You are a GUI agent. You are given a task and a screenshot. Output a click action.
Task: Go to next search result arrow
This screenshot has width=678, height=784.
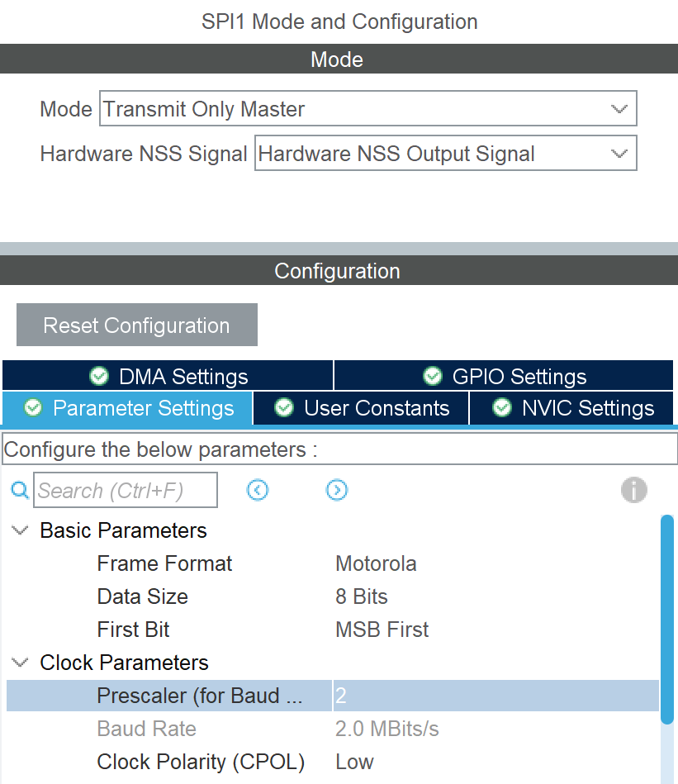coord(337,490)
